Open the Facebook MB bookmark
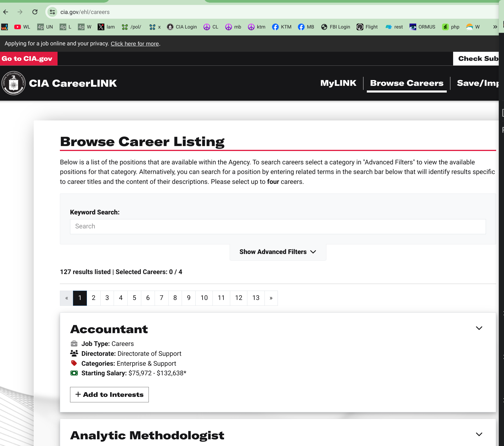The width and height of the screenshot is (504, 446). coord(306,27)
